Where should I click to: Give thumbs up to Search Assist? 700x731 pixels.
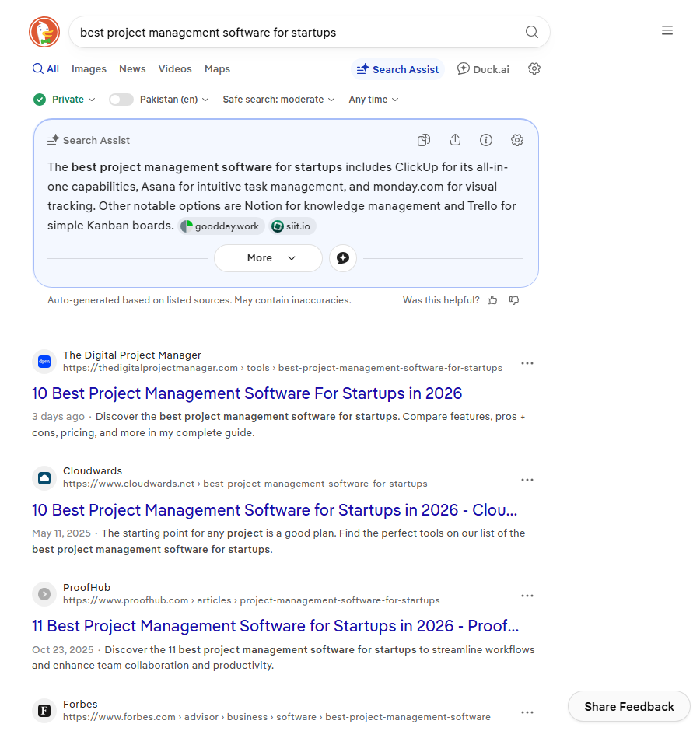(492, 300)
